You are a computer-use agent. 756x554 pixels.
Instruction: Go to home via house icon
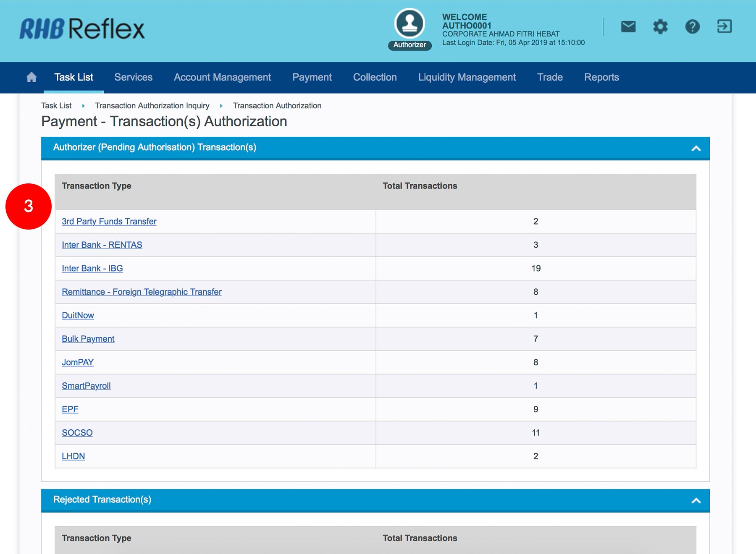[x=31, y=77]
